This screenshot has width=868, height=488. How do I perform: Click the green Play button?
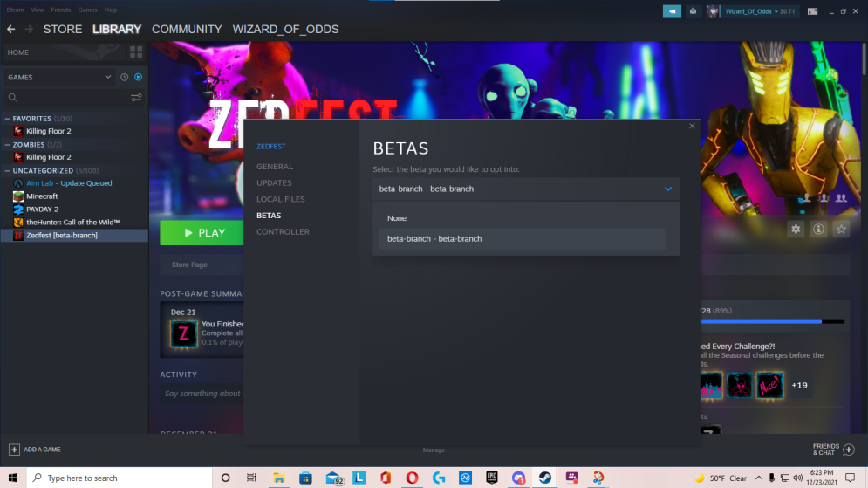tap(202, 232)
